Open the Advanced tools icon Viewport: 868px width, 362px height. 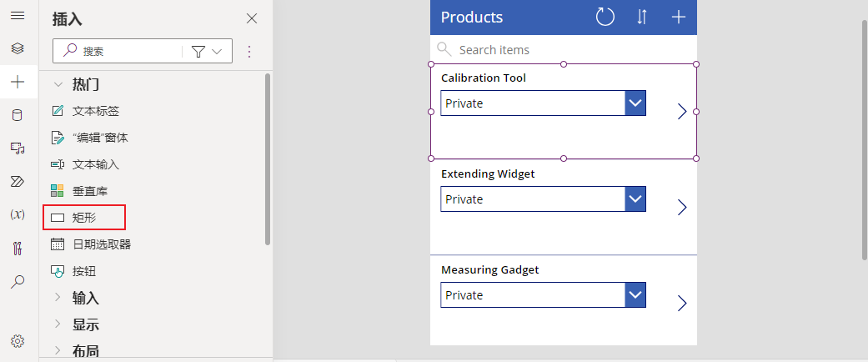(x=18, y=248)
